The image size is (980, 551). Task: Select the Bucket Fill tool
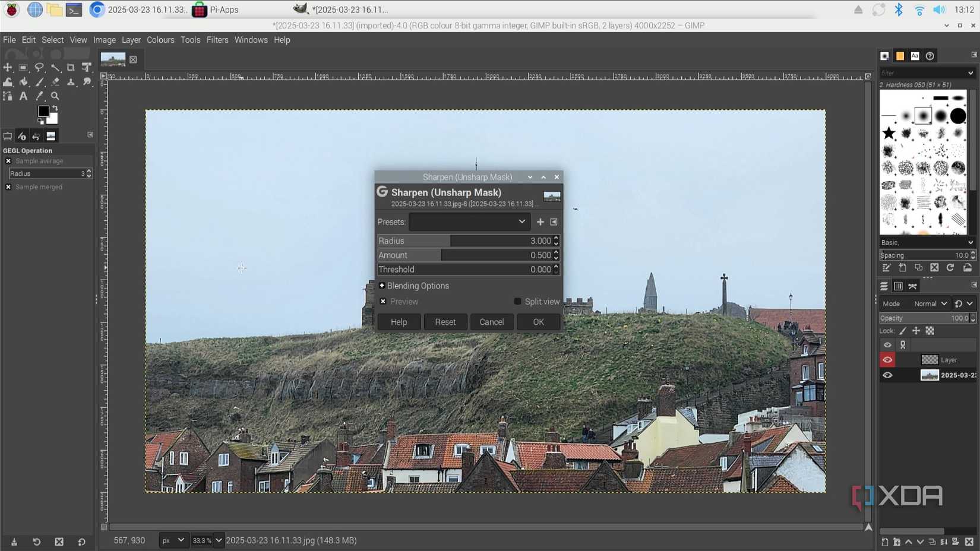point(24,82)
